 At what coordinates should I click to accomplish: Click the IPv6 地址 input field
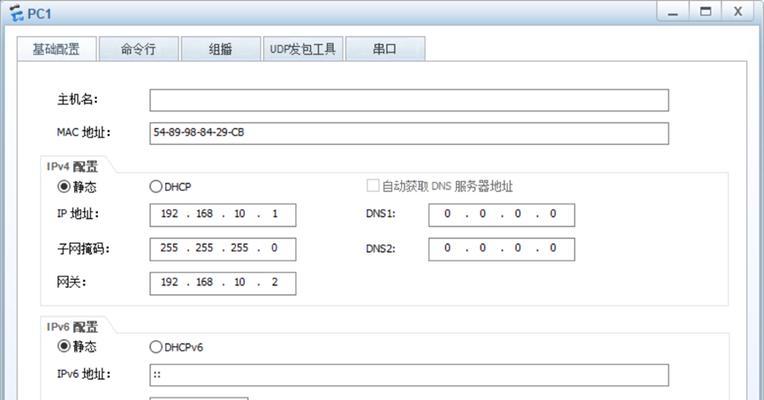(409, 375)
